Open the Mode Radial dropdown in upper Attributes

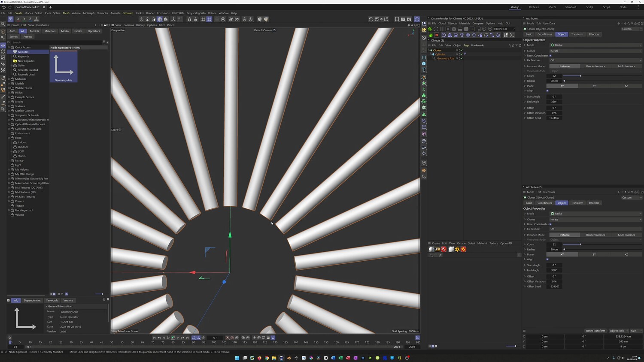596,45
